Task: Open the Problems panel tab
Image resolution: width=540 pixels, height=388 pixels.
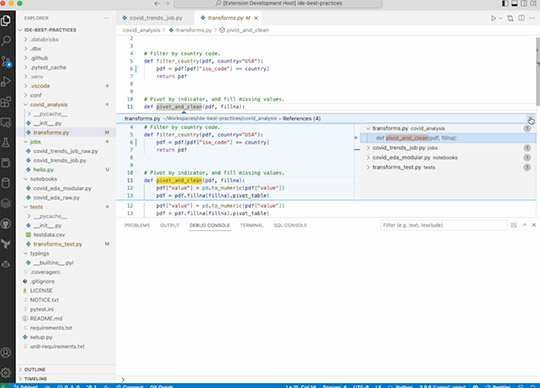Action: 137,225
